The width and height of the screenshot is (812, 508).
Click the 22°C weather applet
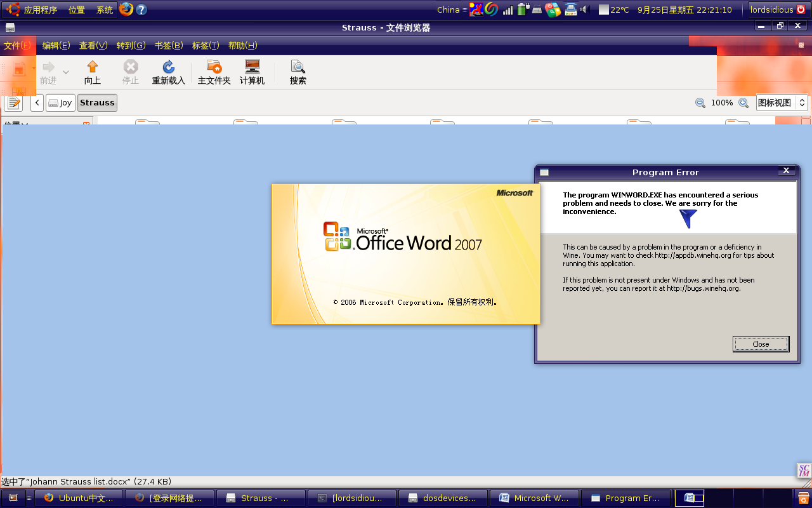point(613,10)
